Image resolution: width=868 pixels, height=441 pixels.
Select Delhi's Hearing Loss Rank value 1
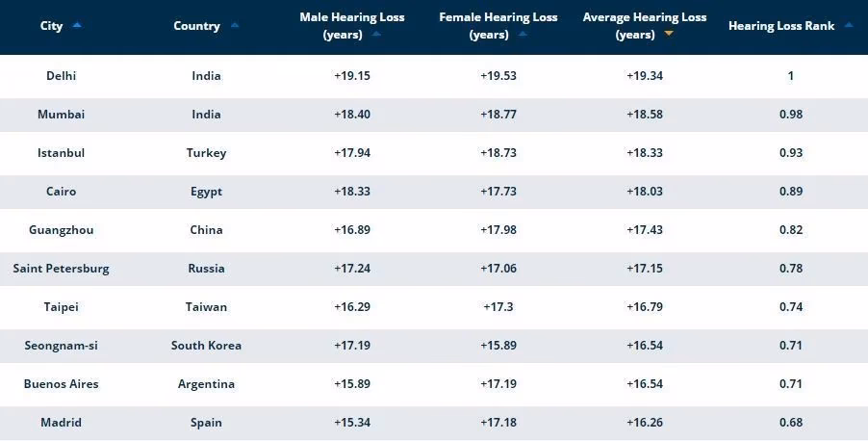(x=790, y=76)
